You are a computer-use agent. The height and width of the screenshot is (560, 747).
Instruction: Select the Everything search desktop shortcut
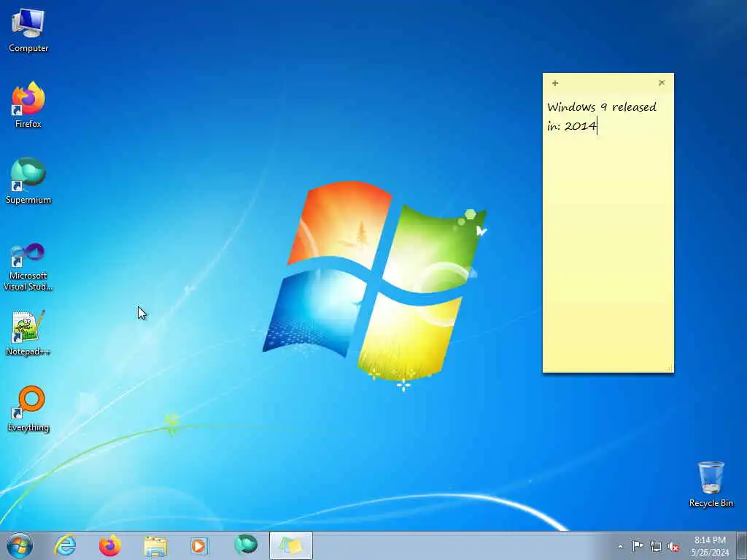point(28,408)
